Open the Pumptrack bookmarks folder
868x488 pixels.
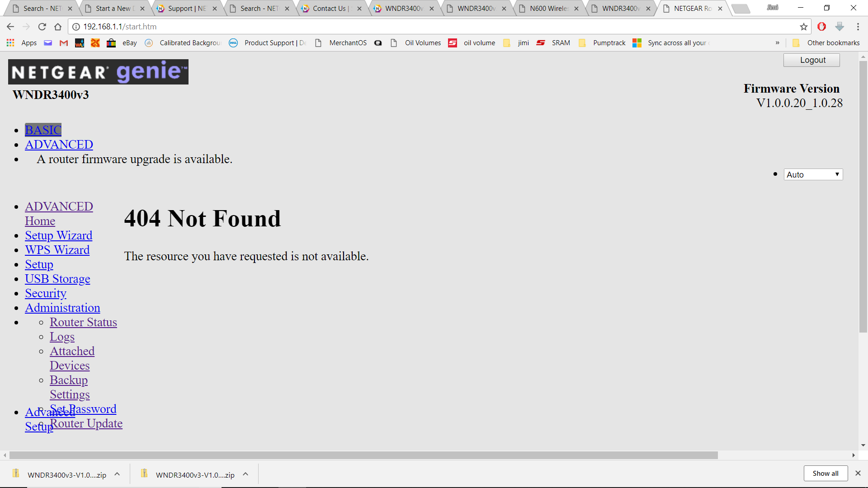602,43
